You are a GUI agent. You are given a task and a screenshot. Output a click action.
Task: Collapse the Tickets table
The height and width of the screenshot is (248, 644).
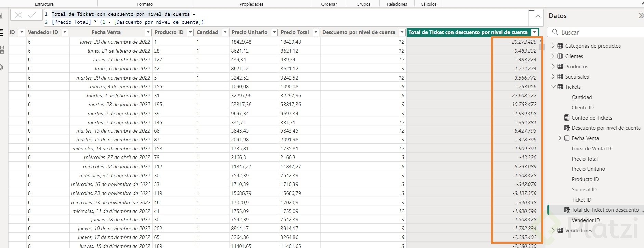coord(553,87)
